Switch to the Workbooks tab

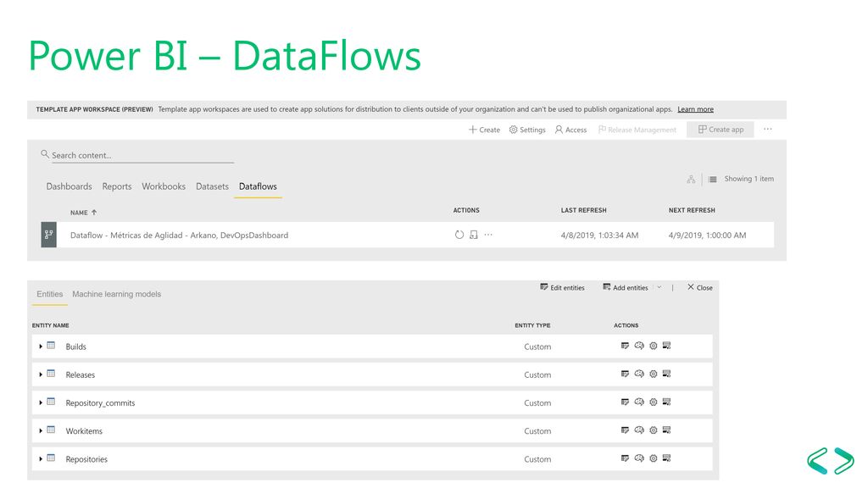[x=164, y=186]
